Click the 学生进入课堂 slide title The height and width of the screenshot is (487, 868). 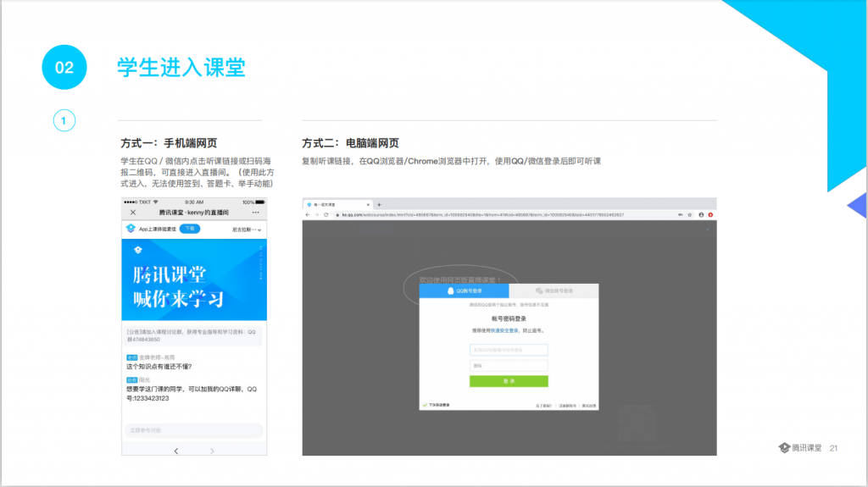click(x=181, y=68)
